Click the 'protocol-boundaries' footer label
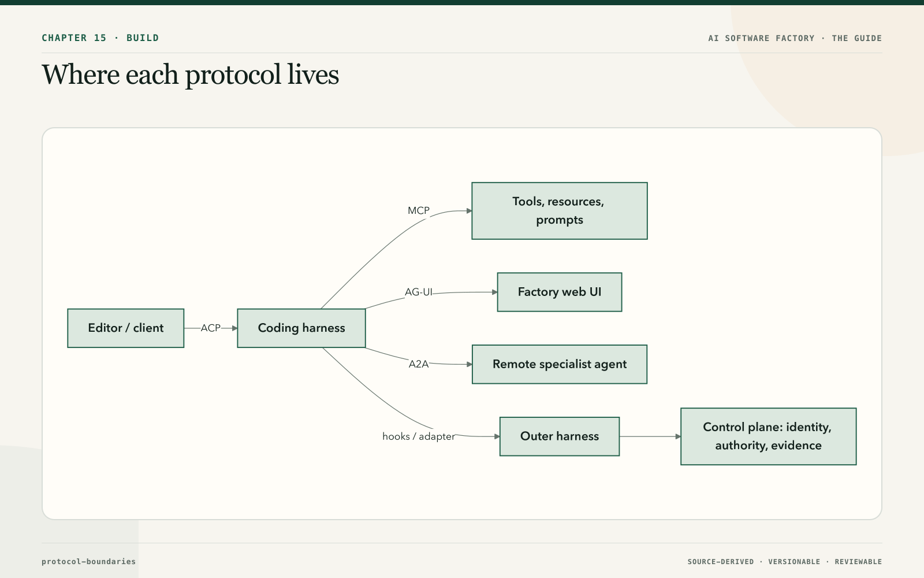924x578 pixels. point(89,562)
